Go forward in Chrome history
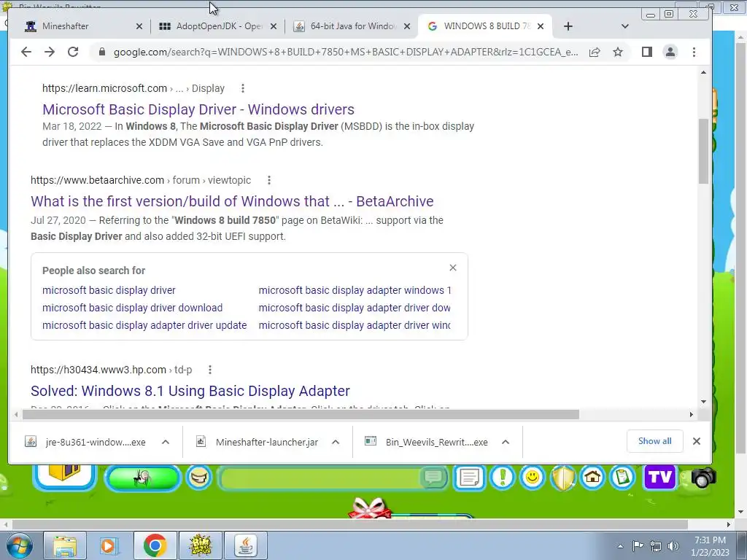This screenshot has height=560, width=747. (x=50, y=52)
